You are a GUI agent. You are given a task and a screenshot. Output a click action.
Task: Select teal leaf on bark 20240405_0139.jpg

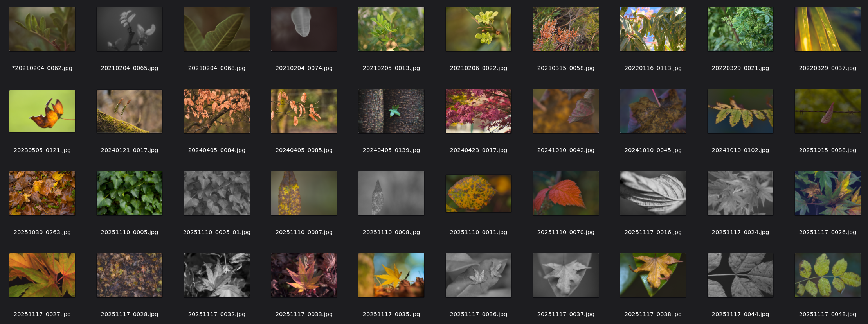[x=391, y=111]
